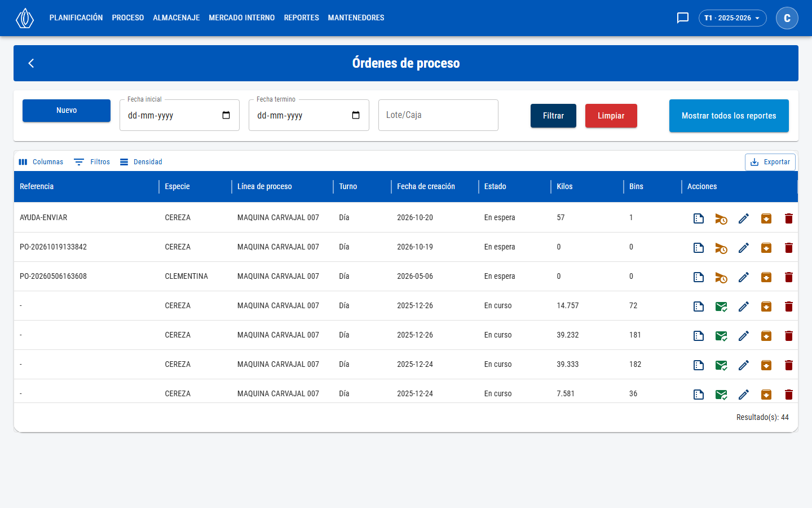Delete the order with 7.581 kilos
Viewport: 812px width, 508px height.
coord(789,395)
